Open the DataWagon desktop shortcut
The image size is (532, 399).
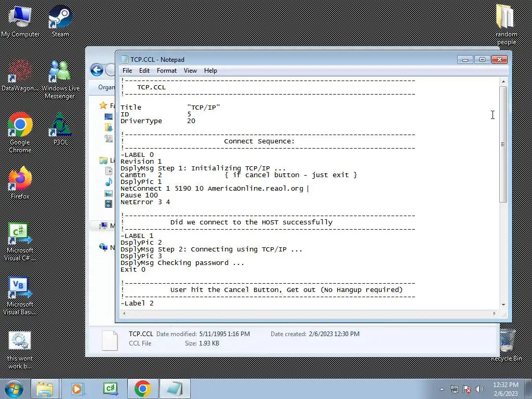[x=20, y=76]
